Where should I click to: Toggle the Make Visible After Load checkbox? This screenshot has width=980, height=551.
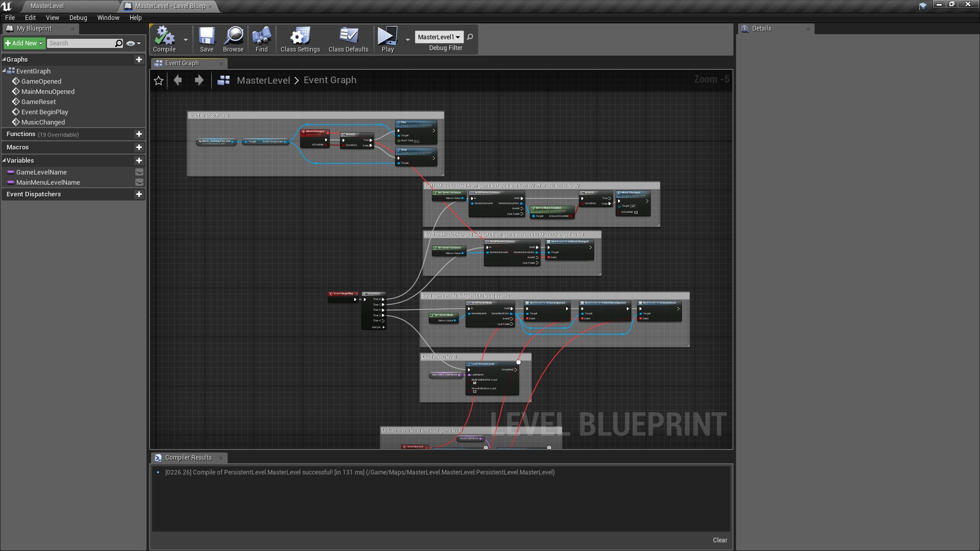click(x=475, y=383)
